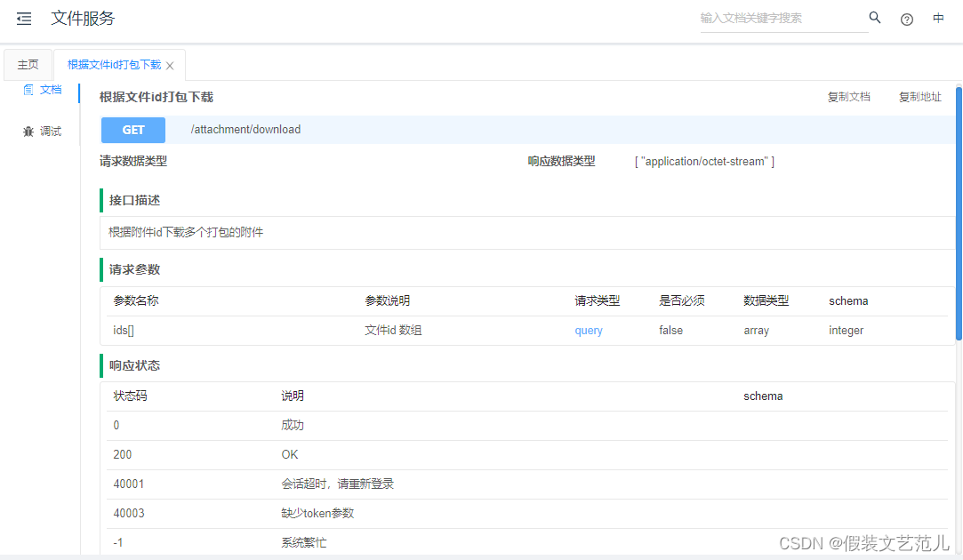963x560 pixels.
Task: Click the 说明 column header in status table
Action: (x=293, y=396)
